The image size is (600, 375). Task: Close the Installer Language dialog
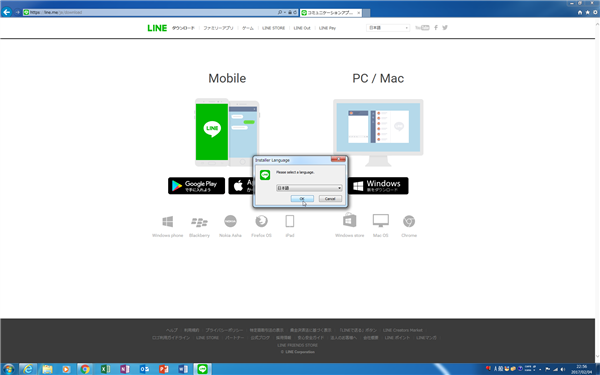338,159
